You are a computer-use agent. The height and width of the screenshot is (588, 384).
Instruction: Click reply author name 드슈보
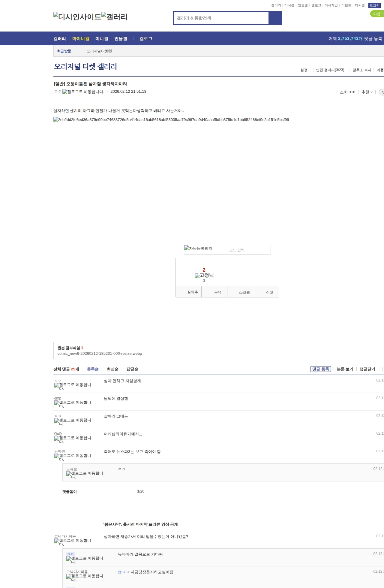click(x=72, y=469)
